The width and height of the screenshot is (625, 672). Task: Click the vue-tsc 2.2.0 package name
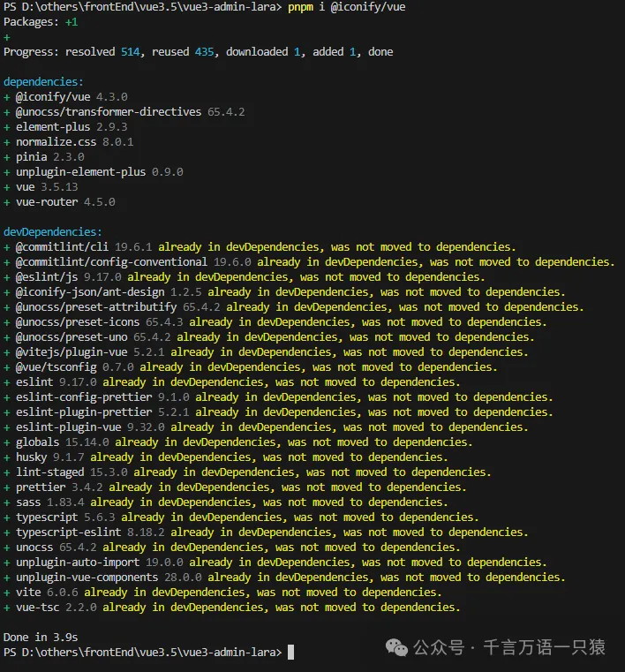click(x=37, y=608)
